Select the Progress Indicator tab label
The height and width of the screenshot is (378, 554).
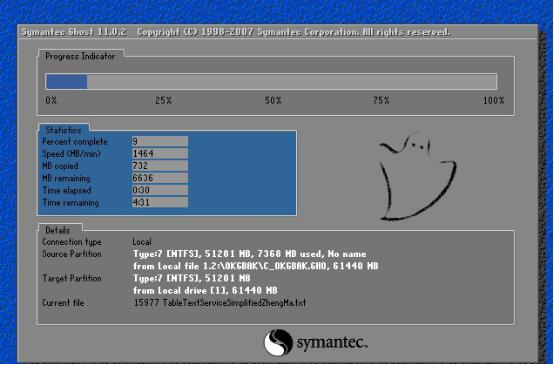(80, 56)
